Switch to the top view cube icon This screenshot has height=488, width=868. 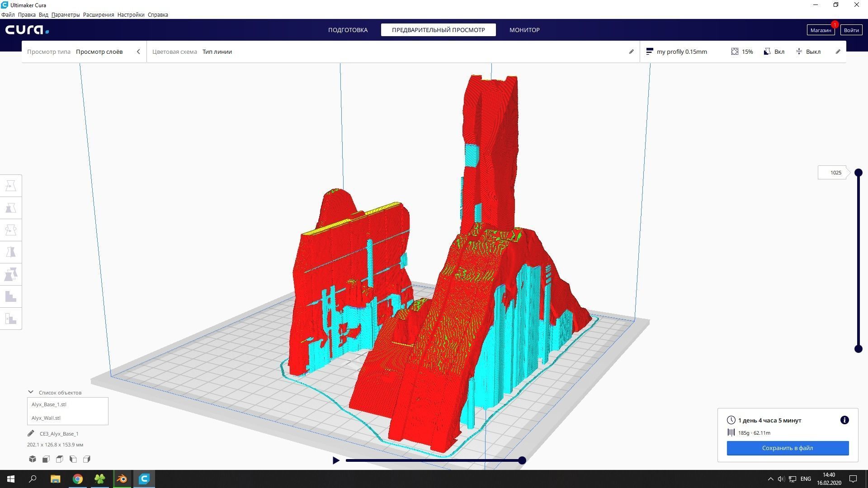(60, 459)
